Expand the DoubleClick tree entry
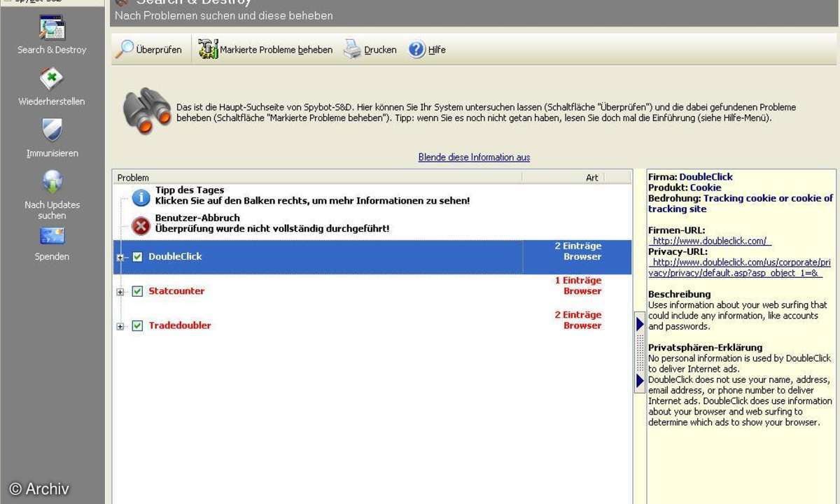840x504 pixels. (x=120, y=258)
